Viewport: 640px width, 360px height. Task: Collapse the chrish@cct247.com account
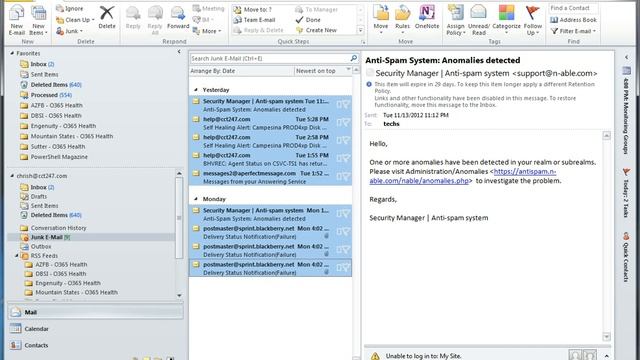pos(12,176)
